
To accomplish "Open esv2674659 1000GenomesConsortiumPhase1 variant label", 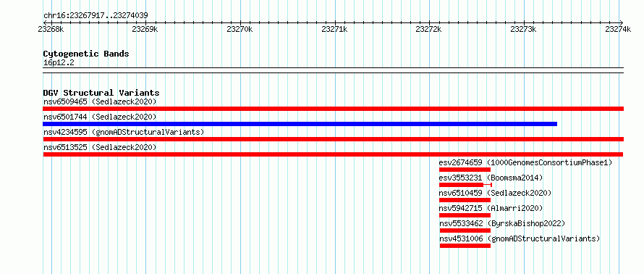I will coord(525,162).
